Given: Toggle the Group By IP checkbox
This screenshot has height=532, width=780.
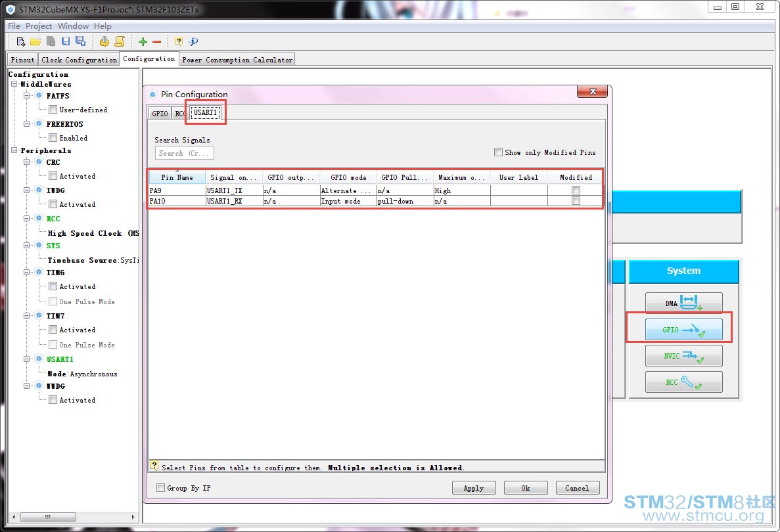Looking at the screenshot, I should click(x=161, y=488).
